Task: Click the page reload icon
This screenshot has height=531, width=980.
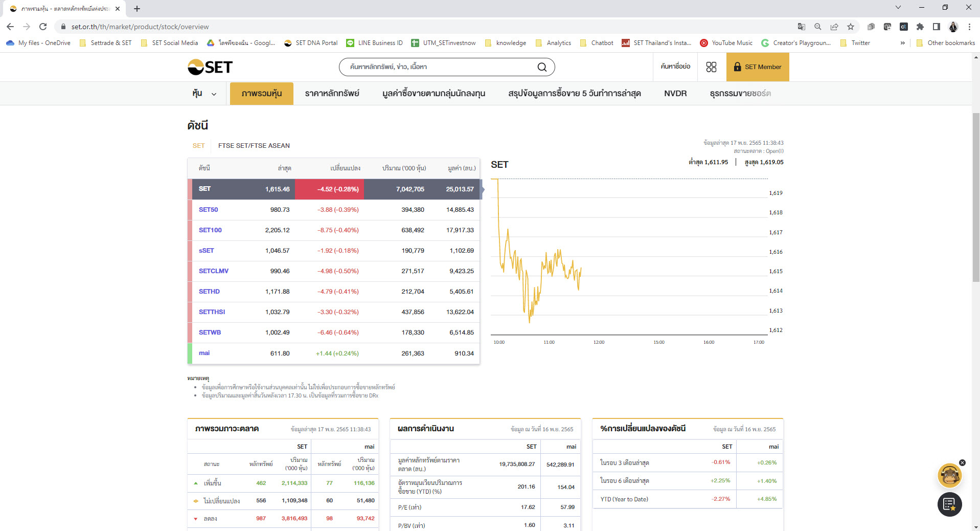Action: (x=43, y=27)
